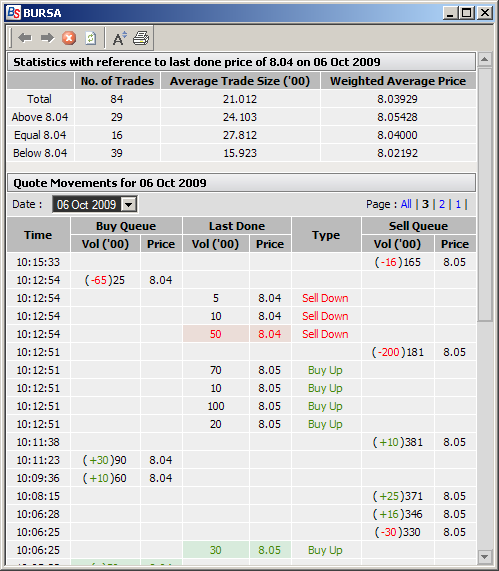Click the Back arrow toolbar icon

(25, 38)
